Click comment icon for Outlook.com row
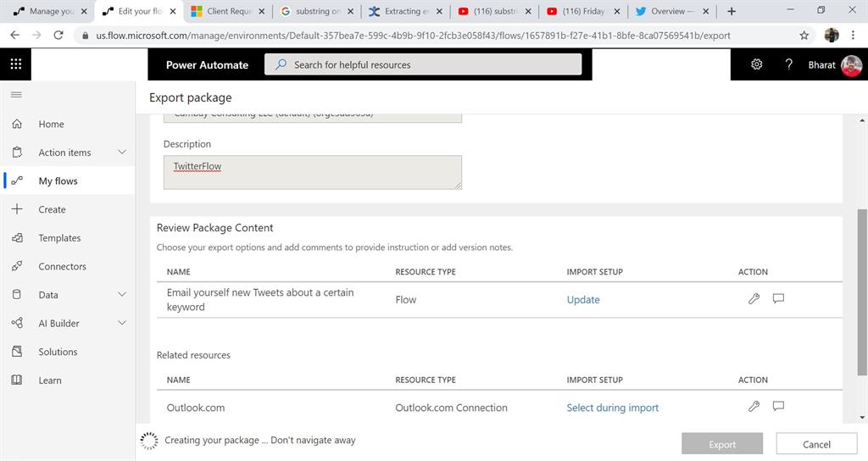The height and width of the screenshot is (461, 868). coord(778,407)
